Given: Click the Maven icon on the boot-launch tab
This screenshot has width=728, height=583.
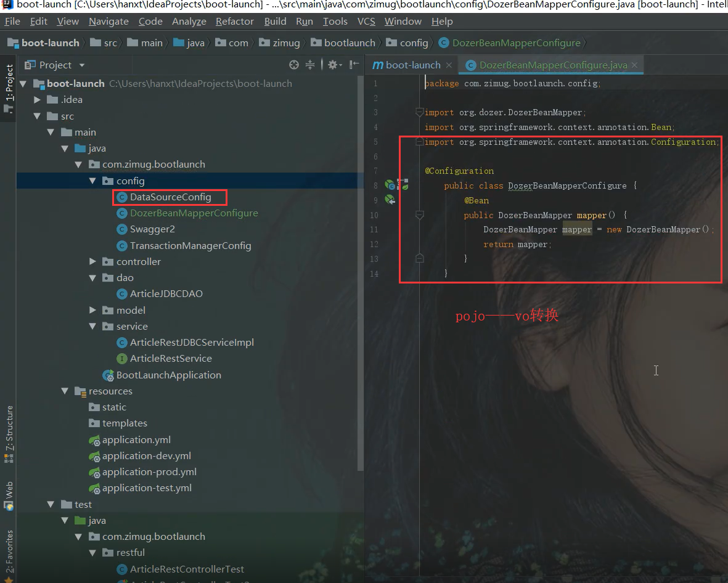Looking at the screenshot, I should pos(378,65).
